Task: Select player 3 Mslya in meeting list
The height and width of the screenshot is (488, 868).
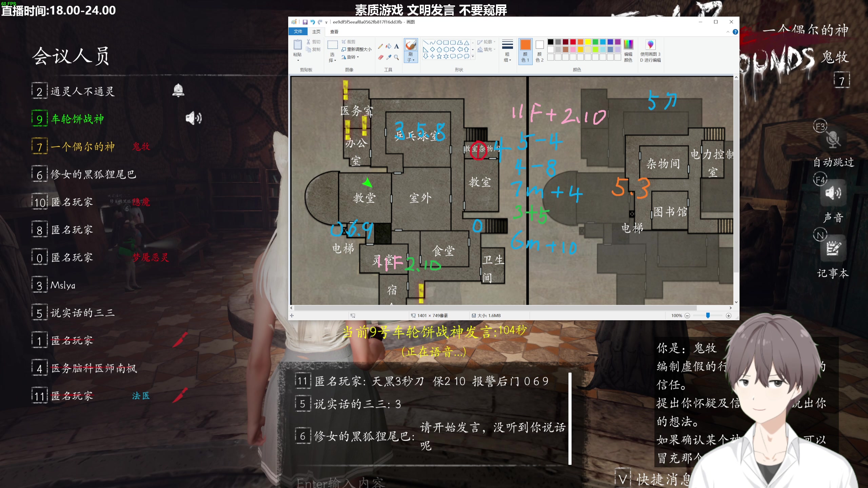Action: pos(54,285)
